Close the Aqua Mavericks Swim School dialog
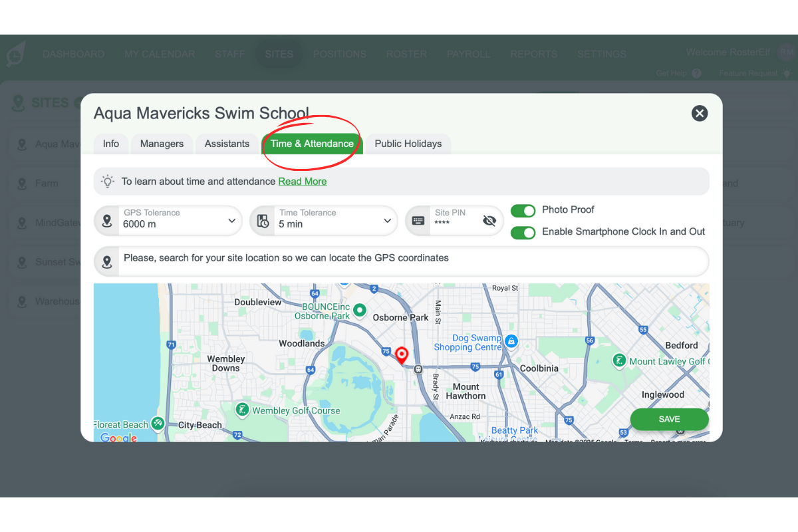The height and width of the screenshot is (532, 798). (x=699, y=113)
